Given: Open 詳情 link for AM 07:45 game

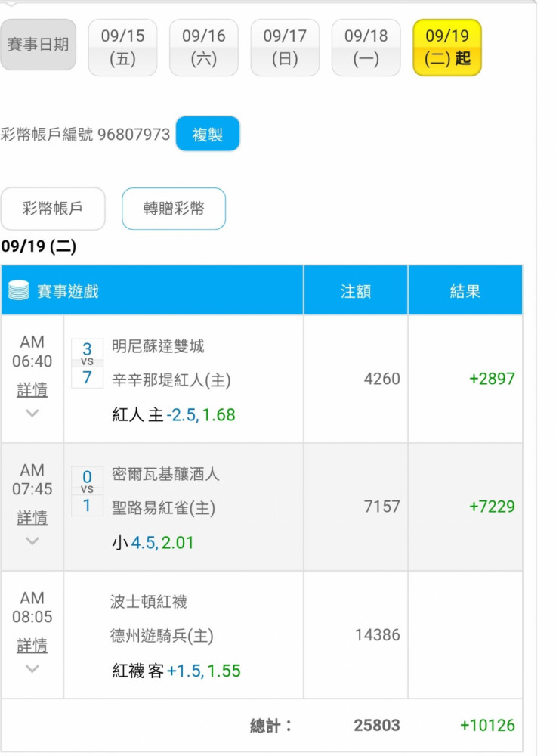Looking at the screenshot, I should coord(32,517).
